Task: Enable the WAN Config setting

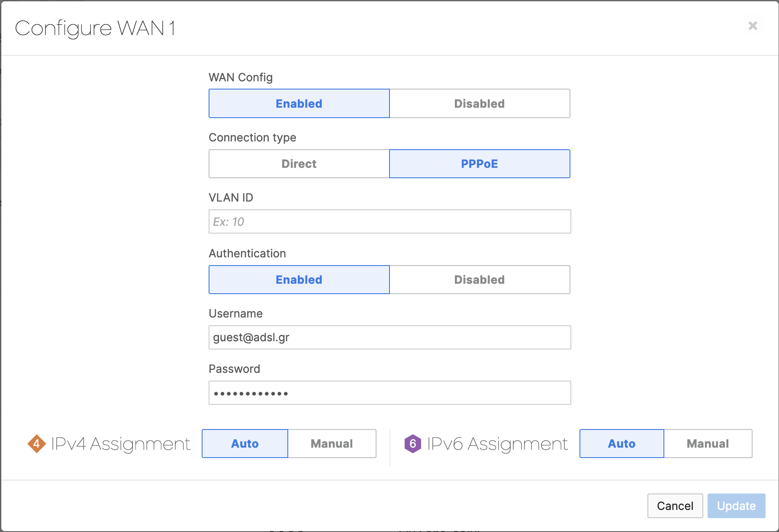Action: coord(299,103)
